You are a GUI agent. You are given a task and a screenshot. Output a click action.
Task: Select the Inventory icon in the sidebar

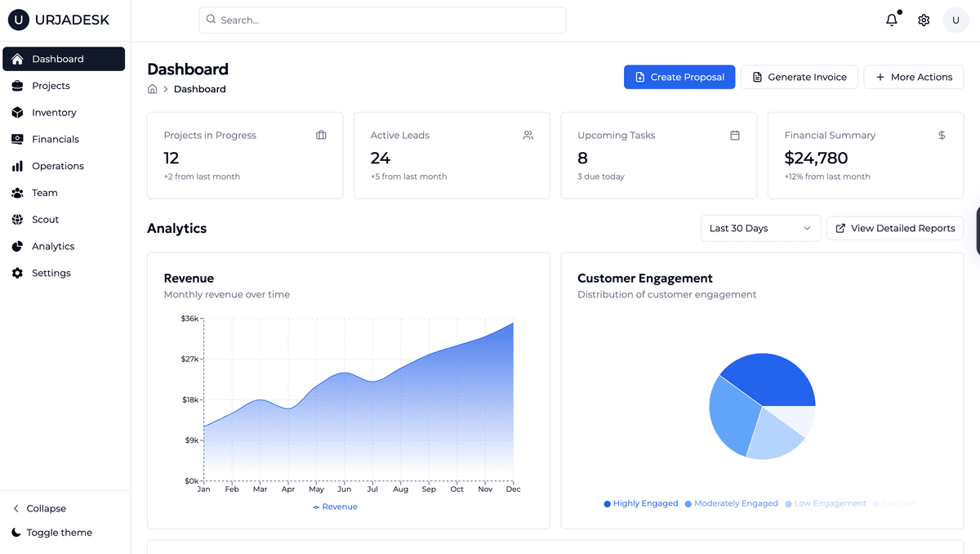(x=18, y=112)
